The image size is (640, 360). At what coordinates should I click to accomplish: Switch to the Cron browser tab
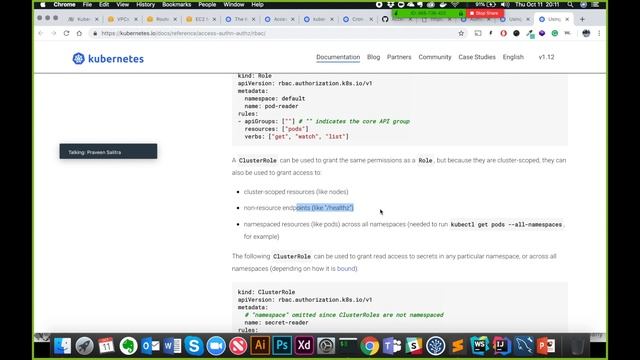358,19
